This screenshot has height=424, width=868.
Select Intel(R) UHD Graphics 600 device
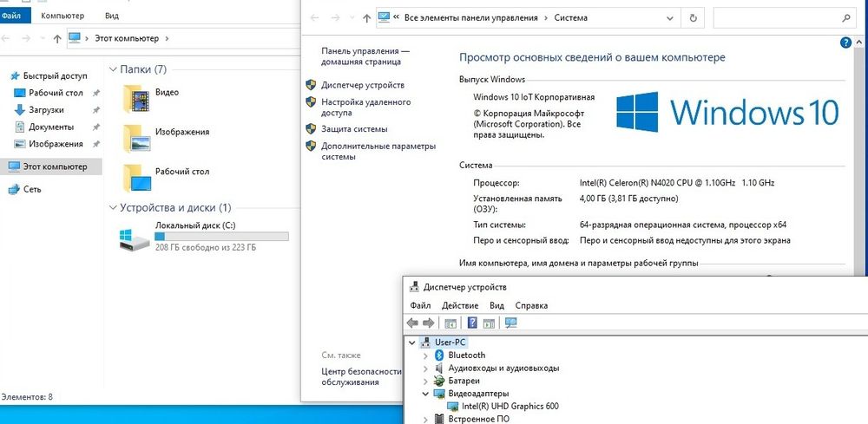510,407
